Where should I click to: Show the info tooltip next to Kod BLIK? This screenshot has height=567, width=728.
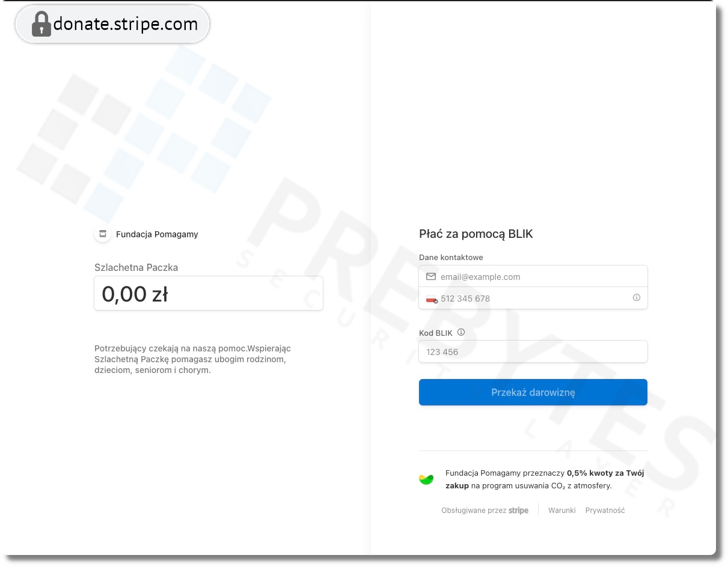point(461,332)
